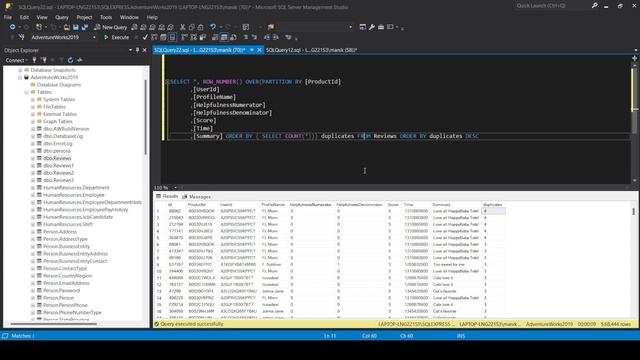This screenshot has width=640, height=360.
Task: Click the Cut scissors icon
Action: click(182, 27)
